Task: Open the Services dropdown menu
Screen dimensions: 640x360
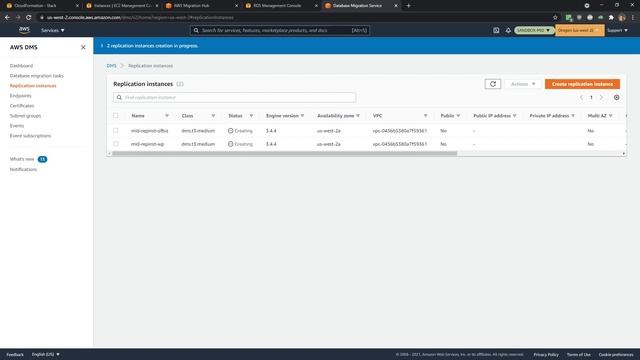Action: coord(53,30)
